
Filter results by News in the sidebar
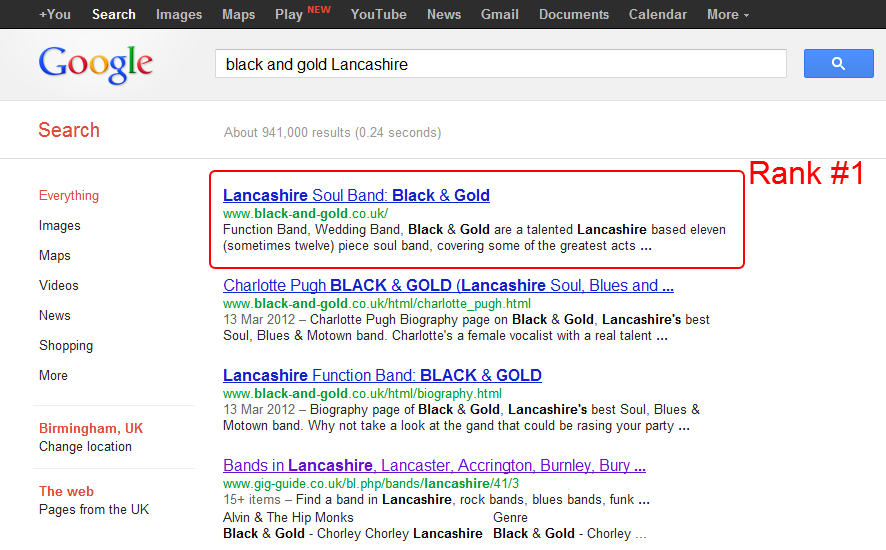tap(55, 315)
